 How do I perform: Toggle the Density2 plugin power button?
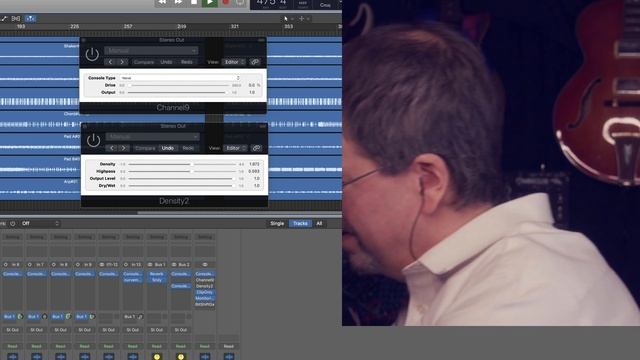pyautogui.click(x=93, y=140)
